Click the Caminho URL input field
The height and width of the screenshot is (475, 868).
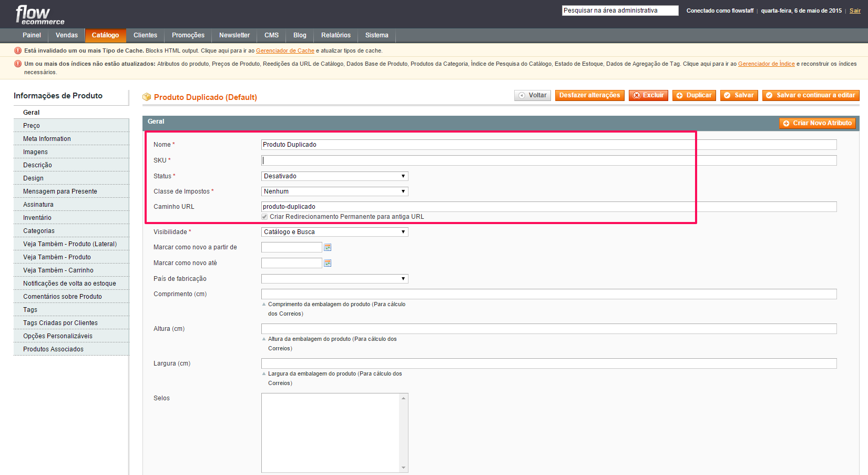pos(549,207)
